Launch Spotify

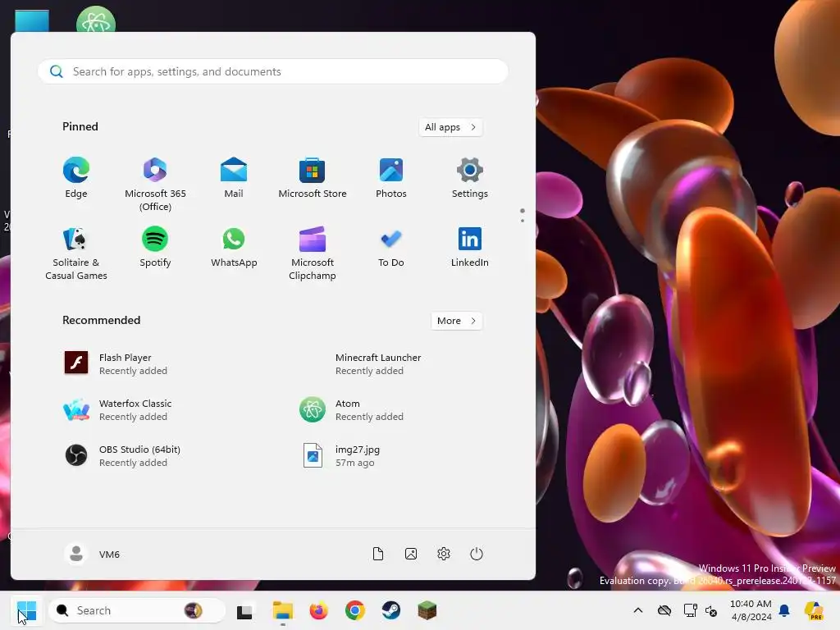155,248
